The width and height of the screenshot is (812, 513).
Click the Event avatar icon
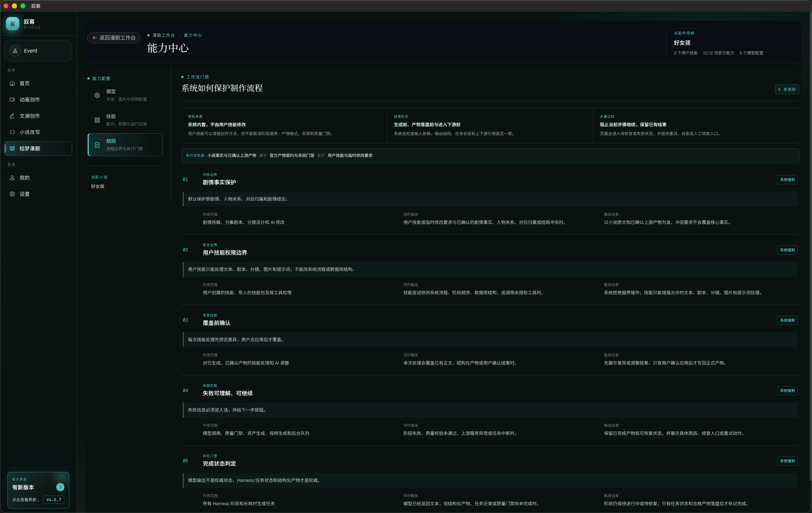[15, 51]
